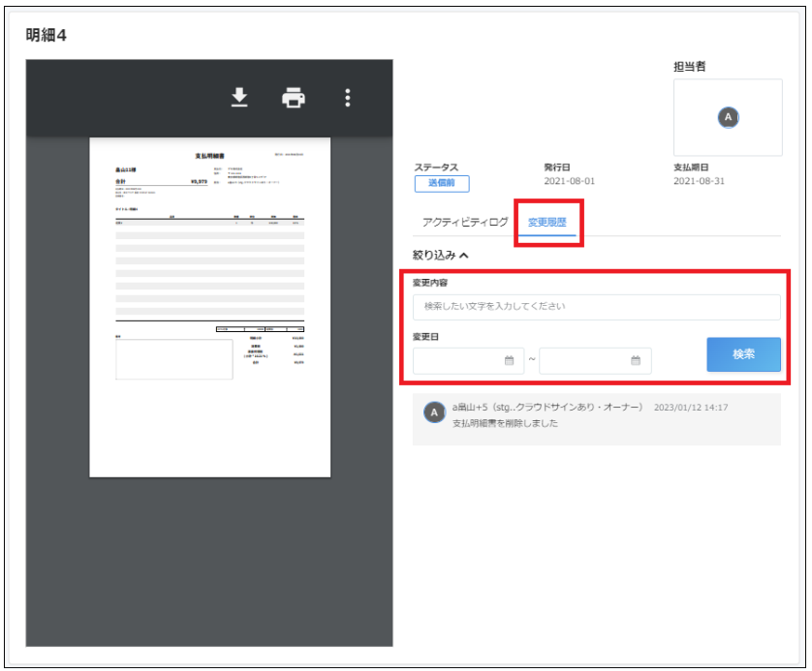Focus the 変更内容 search text field

pyautogui.click(x=597, y=307)
